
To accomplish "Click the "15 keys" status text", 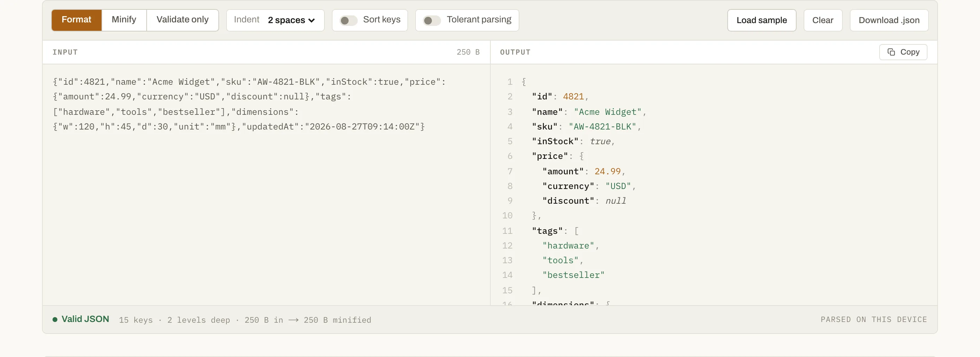I will coord(136,320).
